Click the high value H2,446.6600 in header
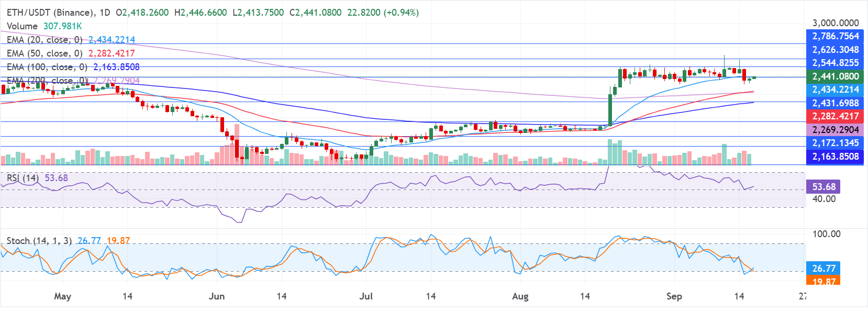The height and width of the screenshot is (312, 868). click(x=201, y=12)
